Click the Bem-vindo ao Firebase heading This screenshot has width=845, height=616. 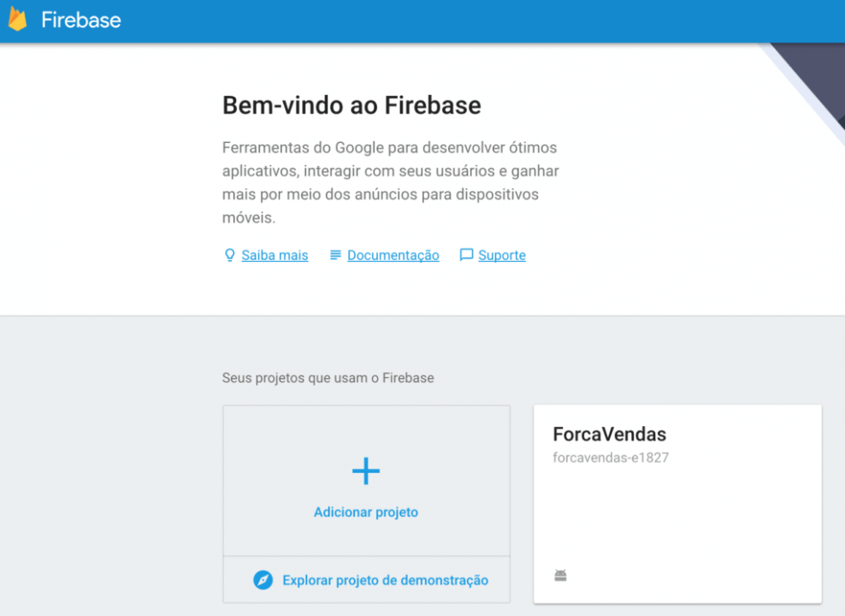point(352,105)
